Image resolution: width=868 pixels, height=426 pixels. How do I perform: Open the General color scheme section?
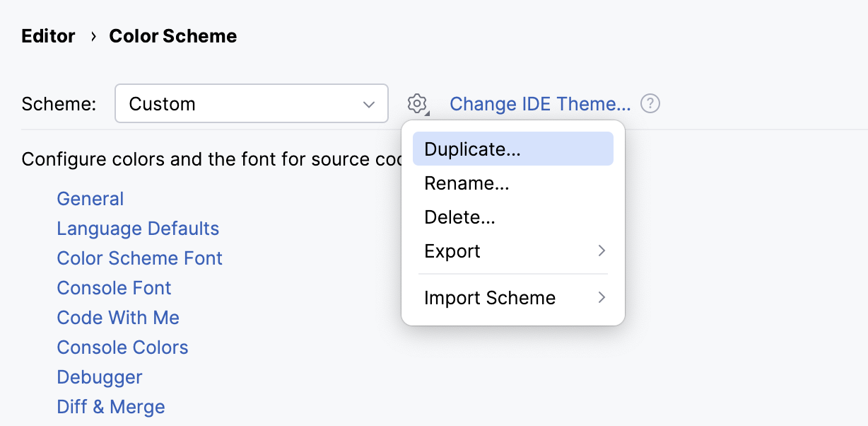90,199
